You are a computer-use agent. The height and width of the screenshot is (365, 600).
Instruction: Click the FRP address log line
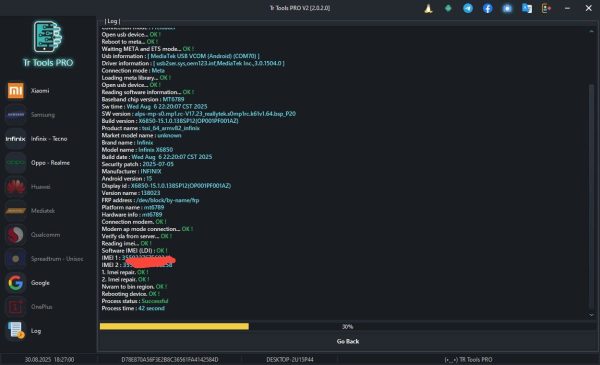tap(150, 200)
